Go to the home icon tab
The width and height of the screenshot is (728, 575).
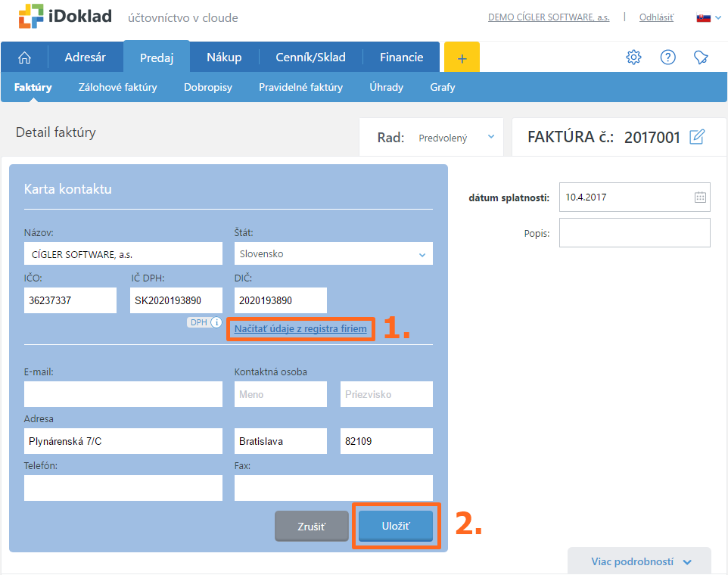[x=25, y=57]
